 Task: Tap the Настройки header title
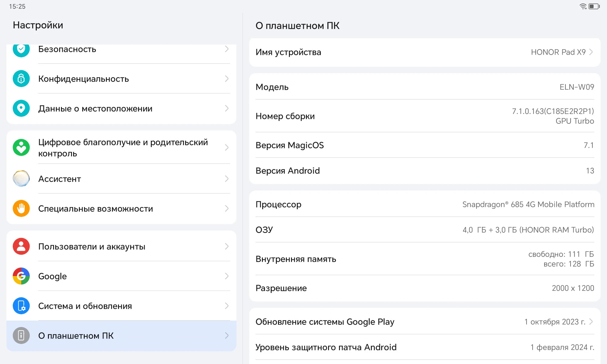click(x=38, y=25)
